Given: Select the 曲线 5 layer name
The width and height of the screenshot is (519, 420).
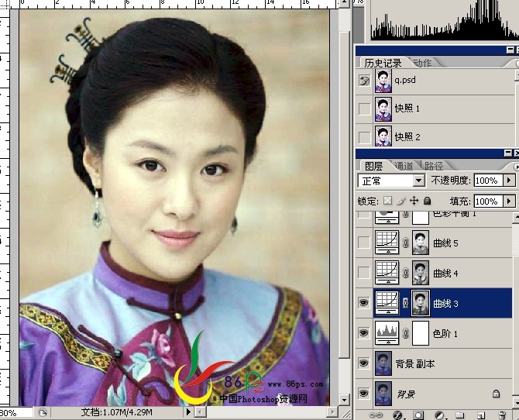Looking at the screenshot, I should pyautogui.click(x=445, y=243).
